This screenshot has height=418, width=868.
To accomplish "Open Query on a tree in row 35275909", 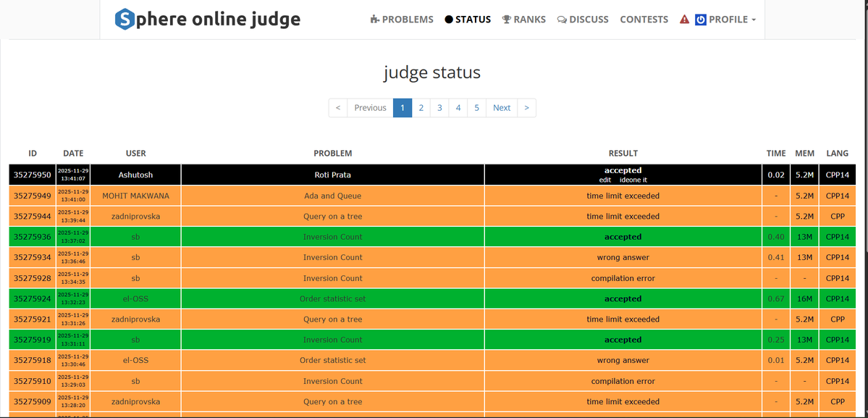I will (333, 401).
